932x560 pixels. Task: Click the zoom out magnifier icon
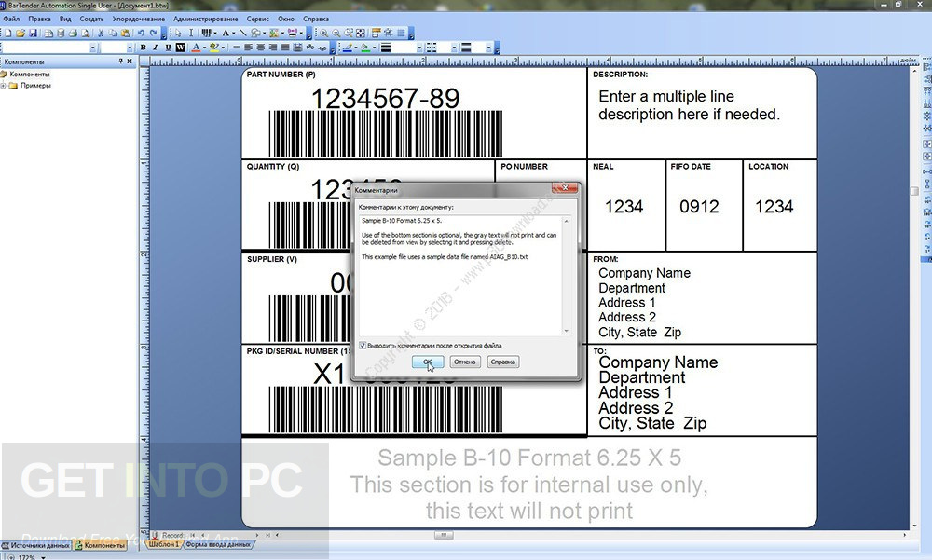[336, 34]
